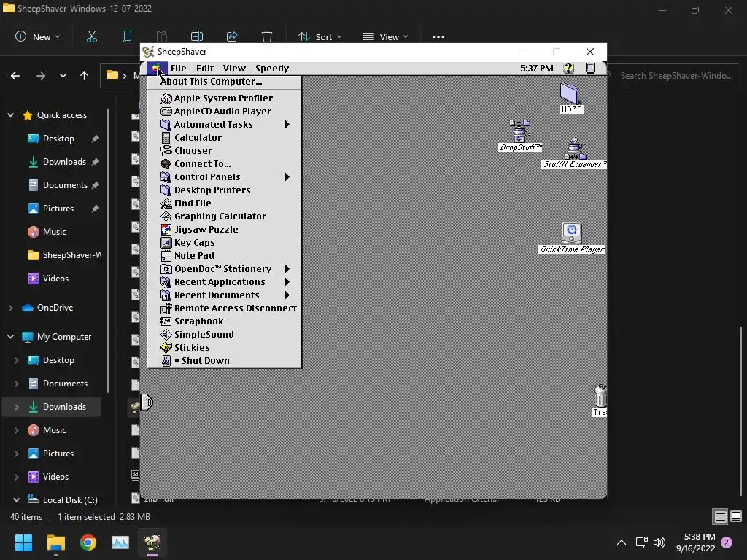747x560 pixels.
Task: Expand Music under My Computer
Action: pyautogui.click(x=16, y=430)
